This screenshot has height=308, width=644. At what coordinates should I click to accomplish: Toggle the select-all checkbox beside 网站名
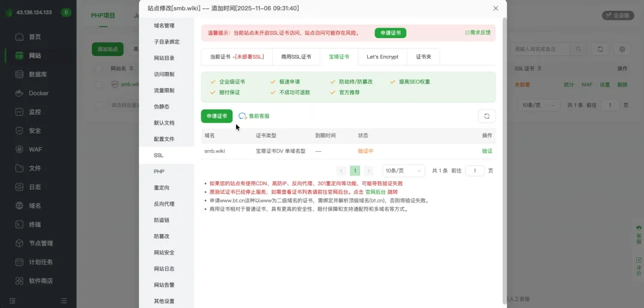[100, 69]
